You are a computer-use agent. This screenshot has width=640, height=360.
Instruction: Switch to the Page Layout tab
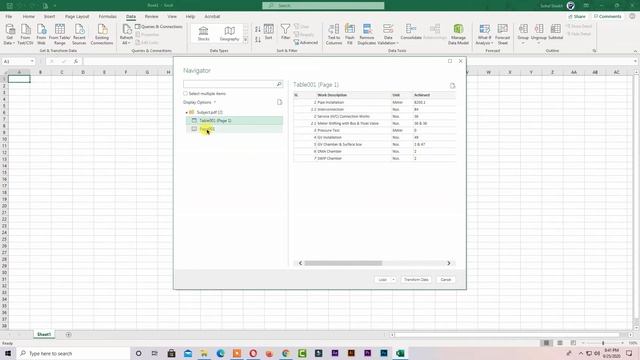[77, 16]
